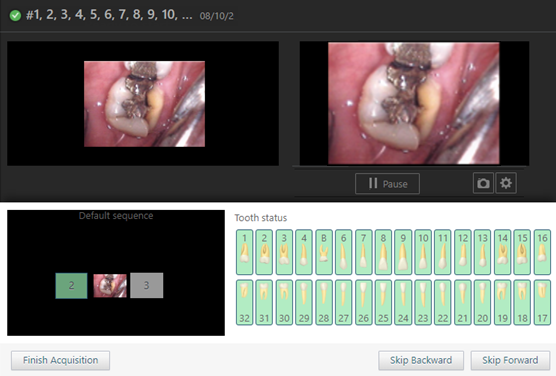The height and width of the screenshot is (376, 556).
Task: Click the Finish Acquisition button
Action: click(60, 360)
